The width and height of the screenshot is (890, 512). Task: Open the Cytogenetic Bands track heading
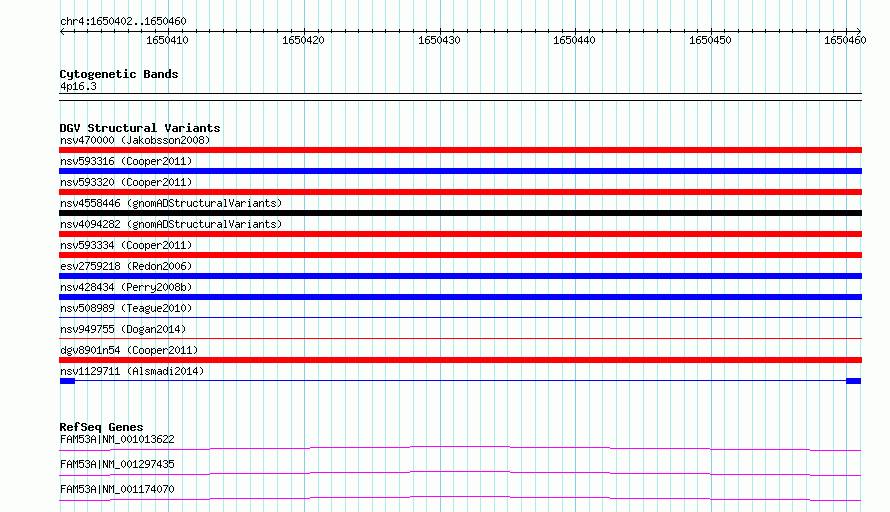pos(119,74)
